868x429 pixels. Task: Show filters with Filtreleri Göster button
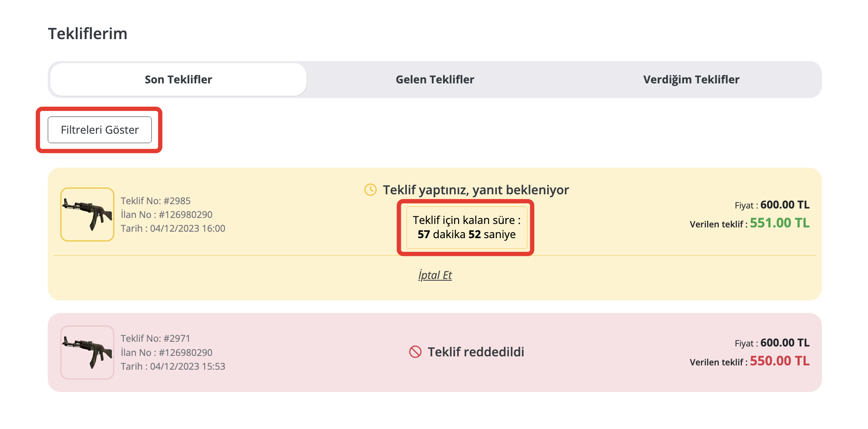click(100, 130)
